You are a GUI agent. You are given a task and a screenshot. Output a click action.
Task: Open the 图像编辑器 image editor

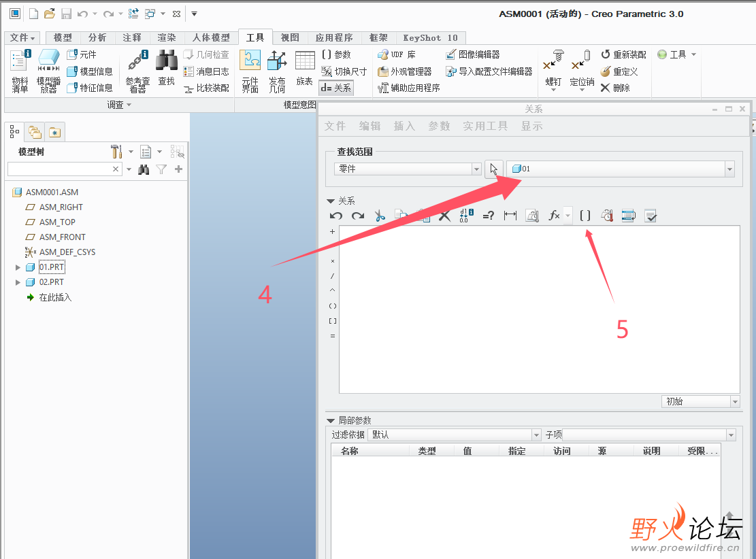[472, 54]
